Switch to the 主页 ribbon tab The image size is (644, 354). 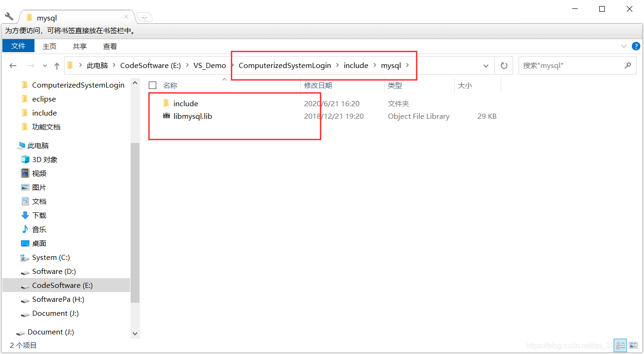click(49, 46)
